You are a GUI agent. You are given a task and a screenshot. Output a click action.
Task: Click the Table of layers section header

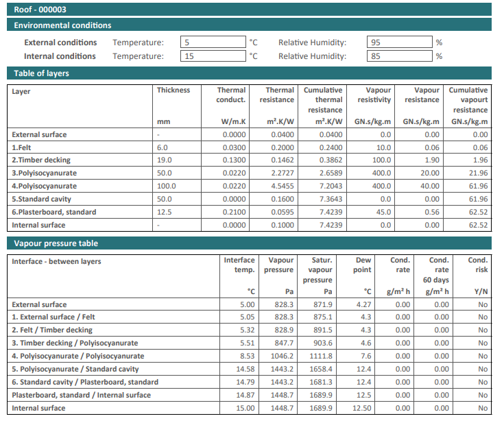click(252, 73)
